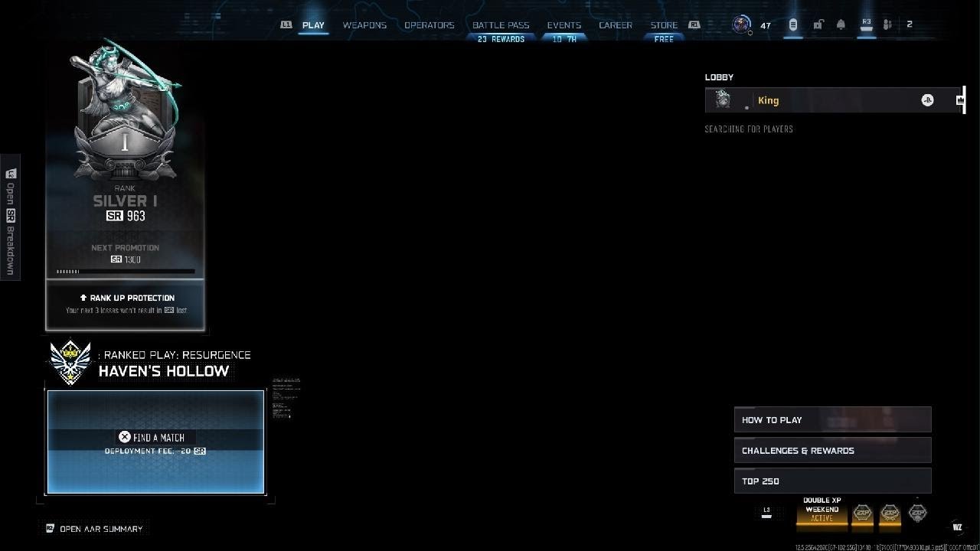Click the 'LOBBY' heading

(719, 77)
